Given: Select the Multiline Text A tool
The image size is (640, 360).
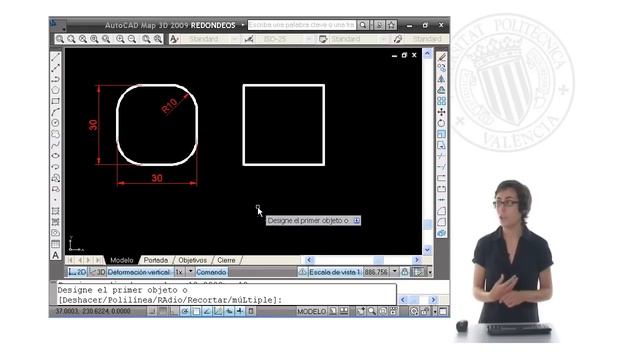Looking at the screenshot, I should pos(56,255).
